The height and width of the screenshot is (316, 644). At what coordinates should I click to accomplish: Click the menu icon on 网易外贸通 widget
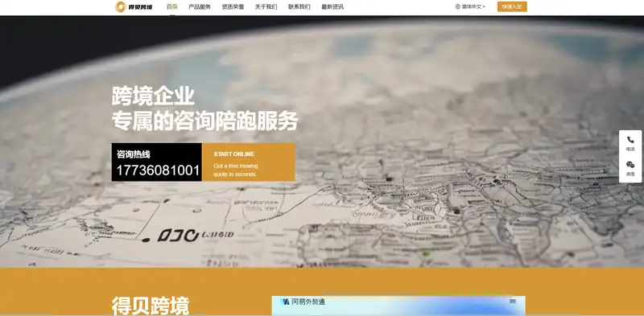(x=513, y=302)
